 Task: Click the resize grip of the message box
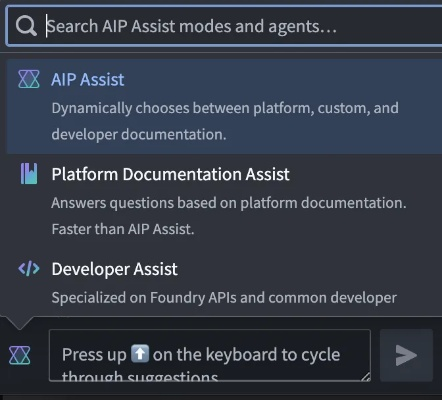[x=365, y=376]
